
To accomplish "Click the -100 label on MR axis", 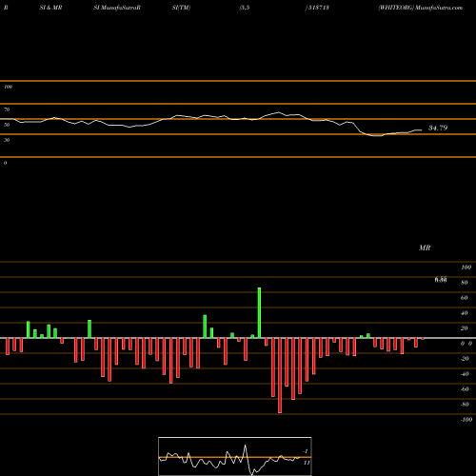I will pos(466,420).
